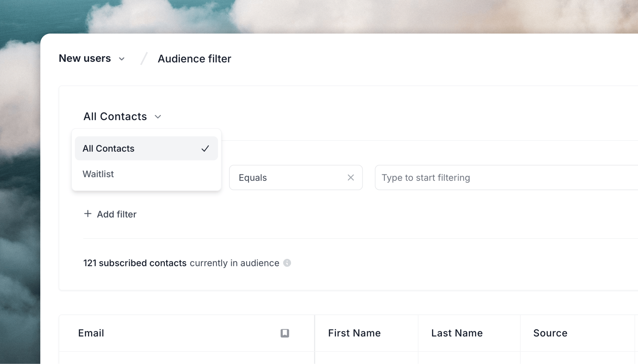Screen dimensions: 638x364
Task: Click the info icon beside audience count
Action: (287, 263)
